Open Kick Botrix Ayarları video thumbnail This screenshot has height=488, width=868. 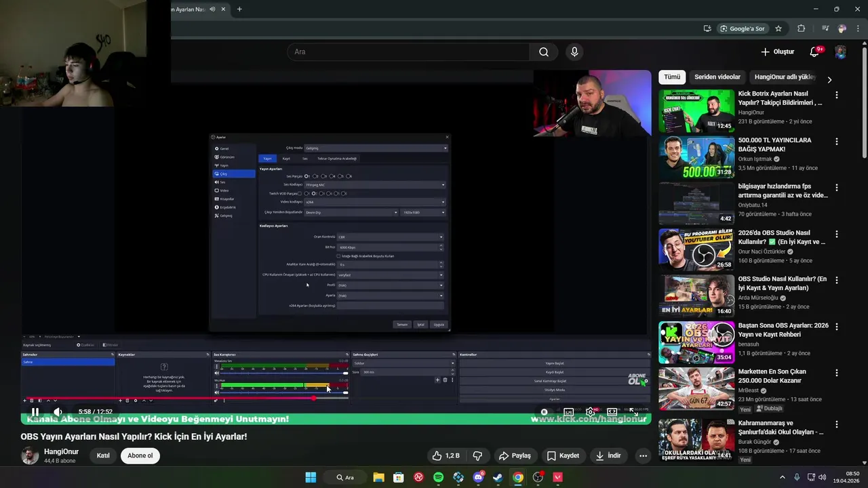point(696,111)
